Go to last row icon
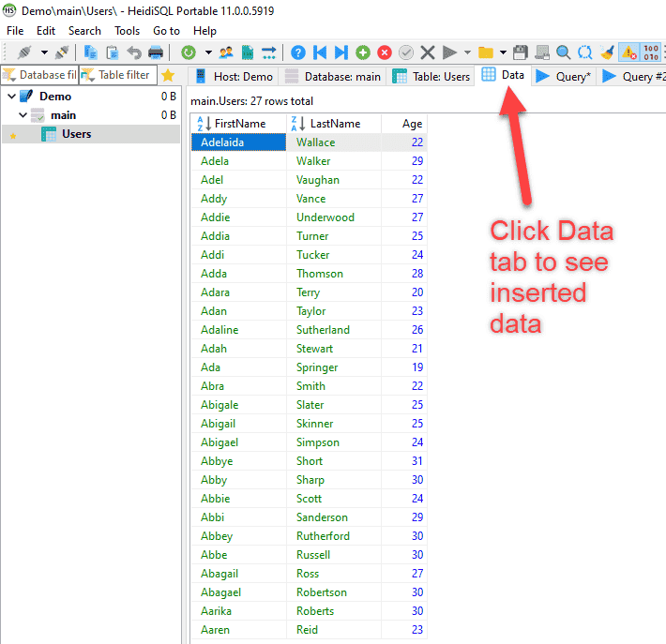Image resolution: width=666 pixels, height=644 pixels. click(x=341, y=52)
